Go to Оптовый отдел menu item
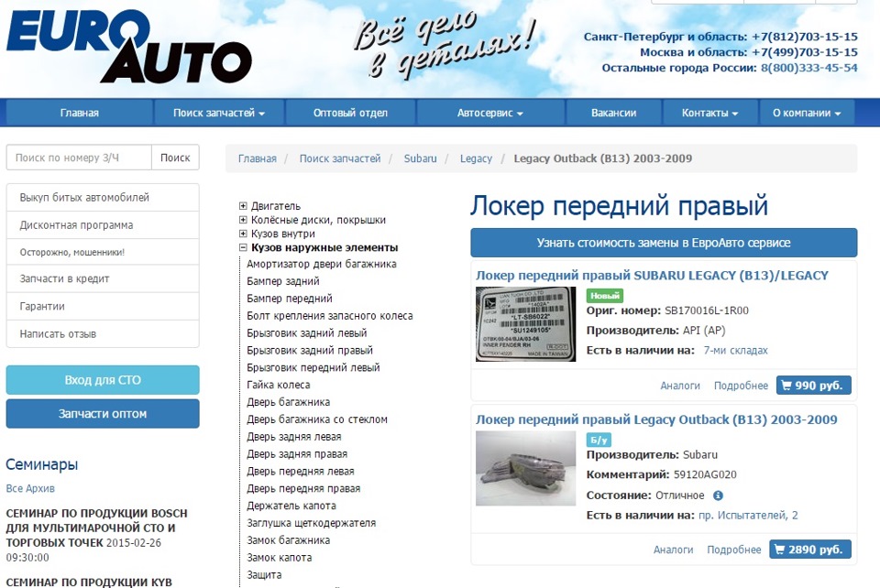The height and width of the screenshot is (588, 880). (350, 113)
